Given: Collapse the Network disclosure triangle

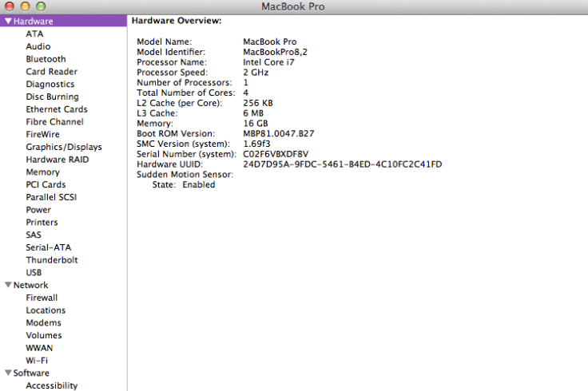Looking at the screenshot, I should [x=8, y=285].
